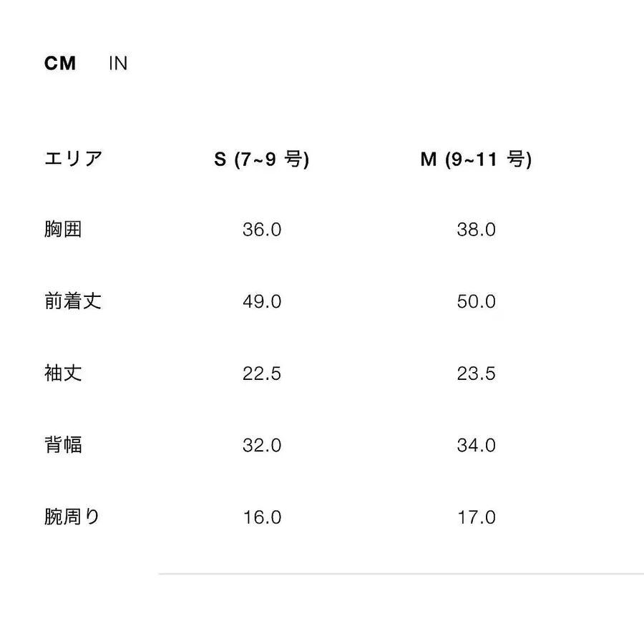Click the 32.0 back width value
Viewport: 644px width, 644px height.
tap(262, 445)
